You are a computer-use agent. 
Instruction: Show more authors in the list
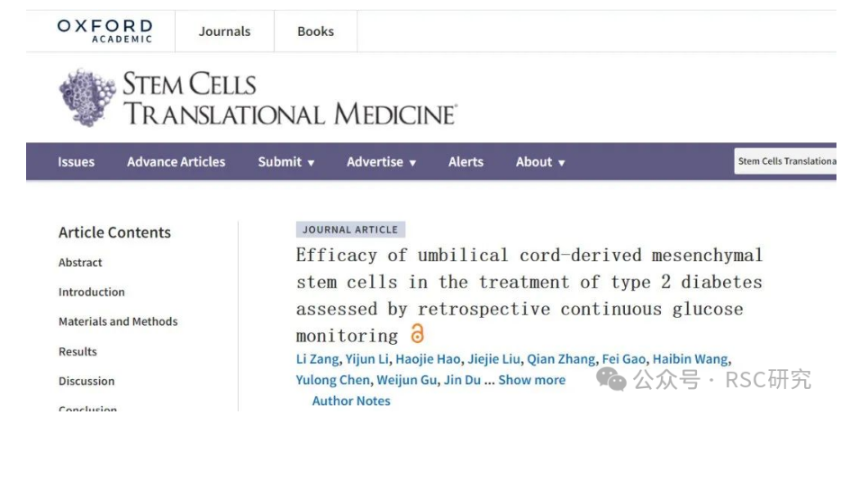coord(531,380)
